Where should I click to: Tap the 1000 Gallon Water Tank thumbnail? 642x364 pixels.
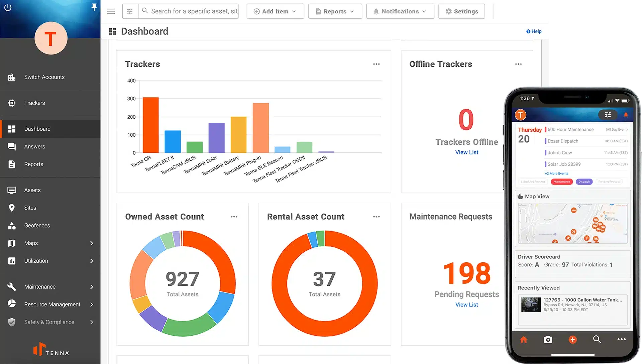pyautogui.click(x=531, y=305)
